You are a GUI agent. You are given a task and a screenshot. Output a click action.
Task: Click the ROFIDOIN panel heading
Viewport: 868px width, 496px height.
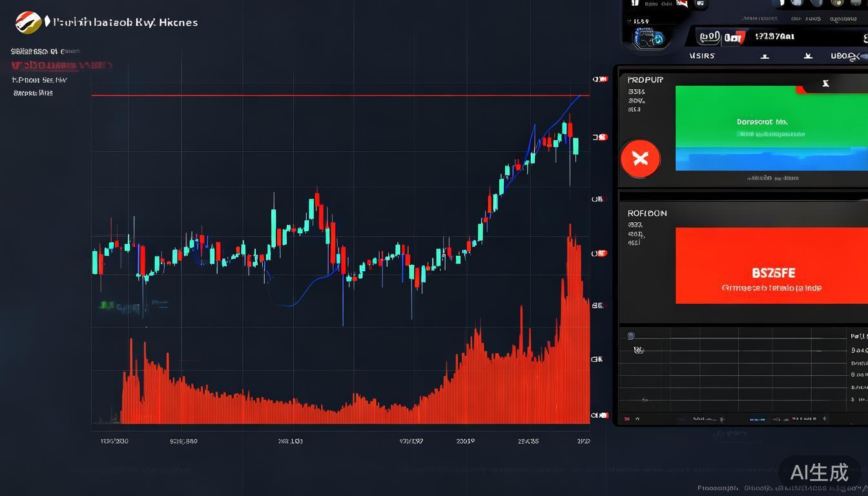click(x=647, y=213)
